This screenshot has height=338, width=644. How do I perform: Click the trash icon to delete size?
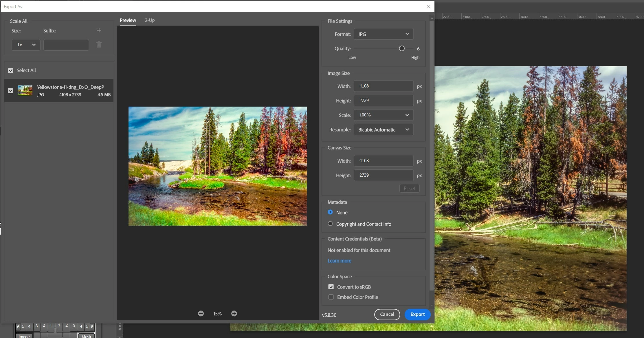click(99, 45)
